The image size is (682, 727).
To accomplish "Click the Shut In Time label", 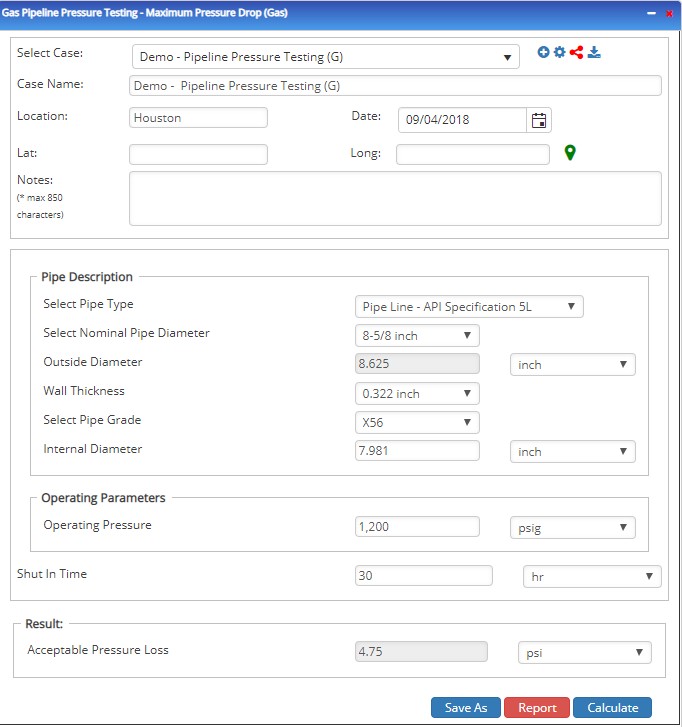I will (x=52, y=574).
